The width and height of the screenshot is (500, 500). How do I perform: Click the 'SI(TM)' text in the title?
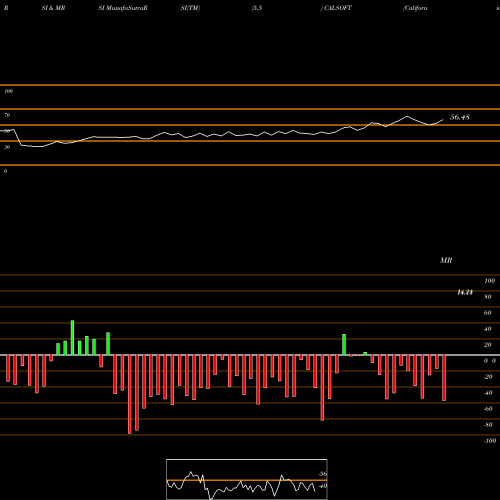190,8
